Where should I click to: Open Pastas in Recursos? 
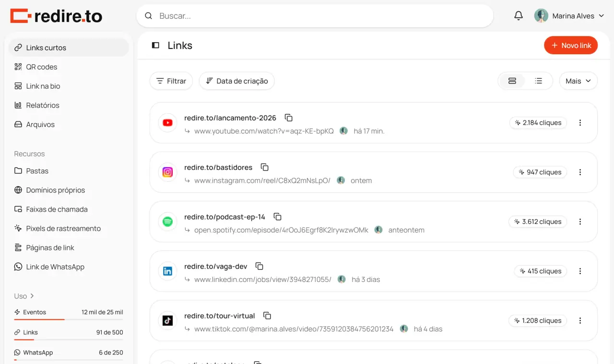69,171
